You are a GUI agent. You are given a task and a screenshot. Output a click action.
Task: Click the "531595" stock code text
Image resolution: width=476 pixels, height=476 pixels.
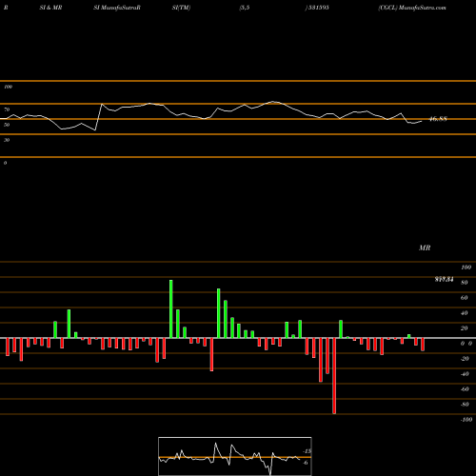coord(319,8)
